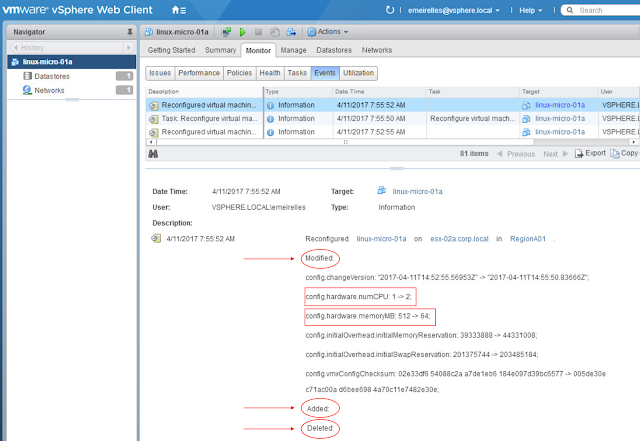Pin the Navigator panel
640x441 pixels.
pos(130,32)
